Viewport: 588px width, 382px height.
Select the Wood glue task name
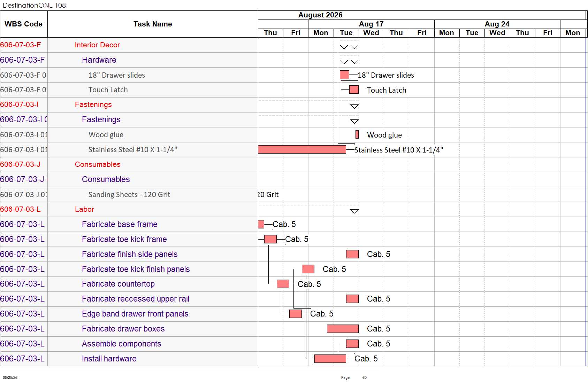pyautogui.click(x=106, y=135)
